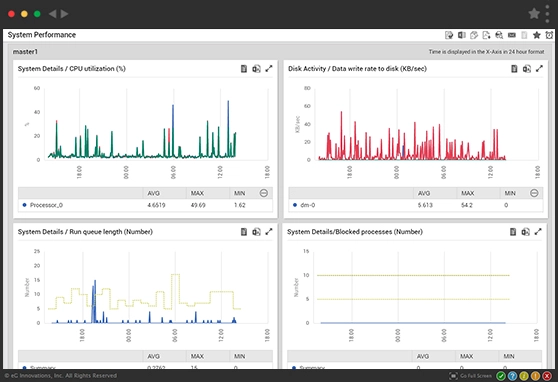Click the MAX column header in CPU table
Viewport: 558px width, 382px height.
pos(197,193)
